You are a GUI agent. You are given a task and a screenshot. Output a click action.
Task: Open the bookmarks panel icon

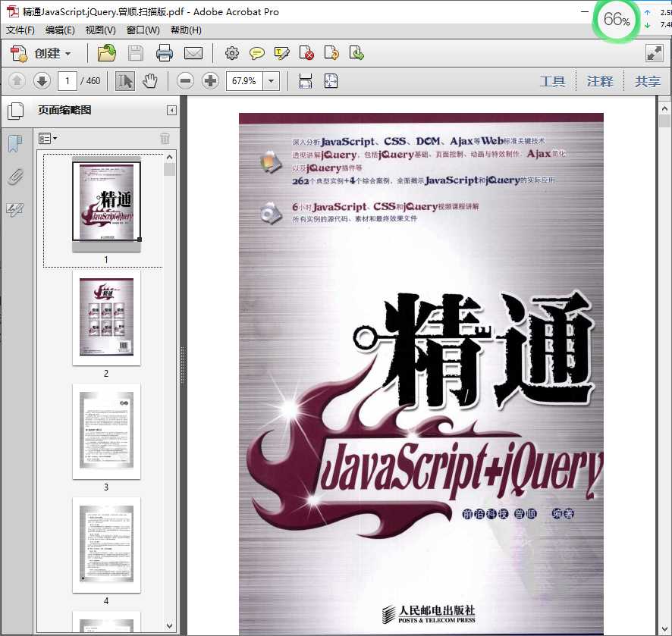tap(15, 143)
